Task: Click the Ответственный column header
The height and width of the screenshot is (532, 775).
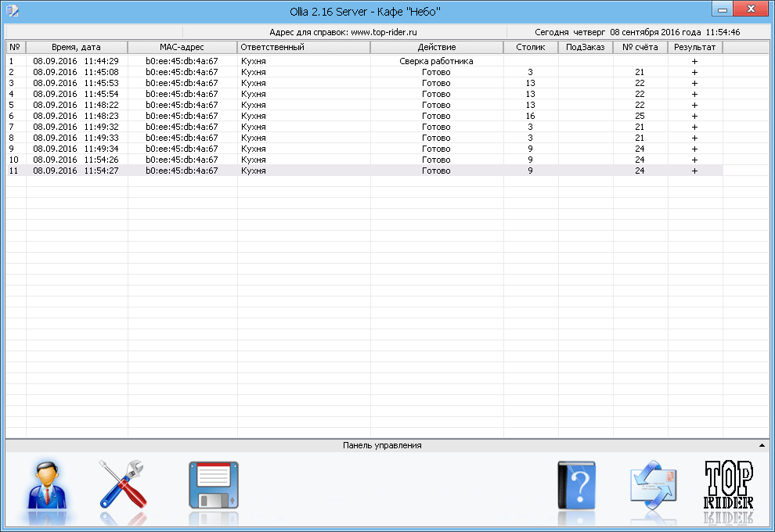Action: 303,47
